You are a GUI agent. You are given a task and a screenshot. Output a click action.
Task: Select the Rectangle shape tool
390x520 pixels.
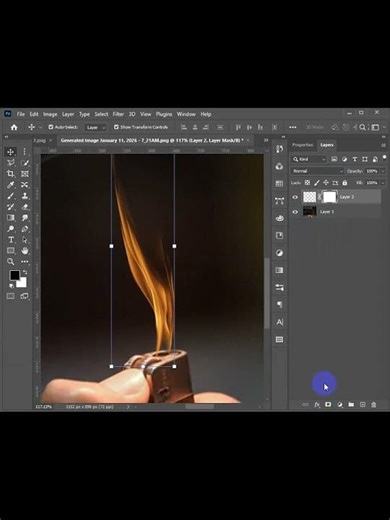11,251
